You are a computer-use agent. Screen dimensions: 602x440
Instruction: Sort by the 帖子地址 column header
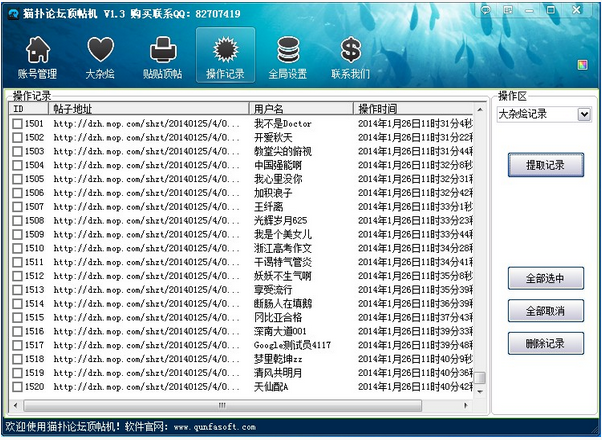click(149, 109)
